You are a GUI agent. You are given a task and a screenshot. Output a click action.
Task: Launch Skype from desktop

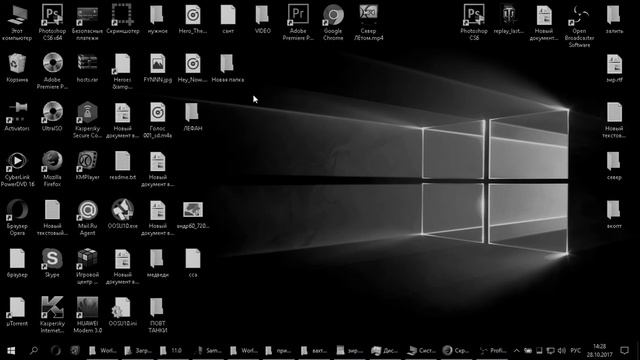[52, 263]
